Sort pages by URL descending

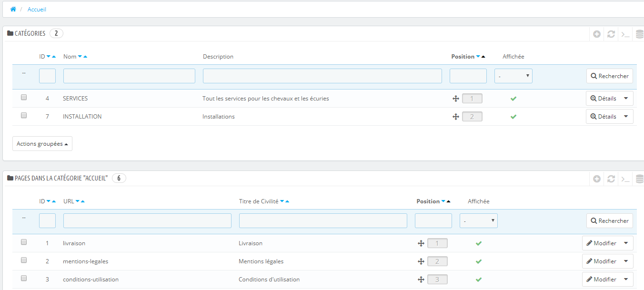click(x=78, y=201)
